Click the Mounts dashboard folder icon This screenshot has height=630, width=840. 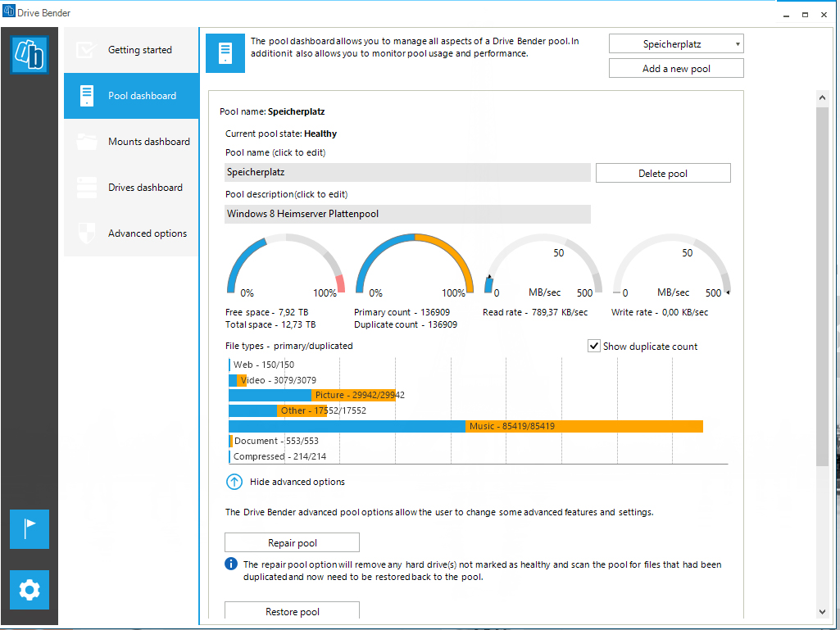pyautogui.click(x=86, y=142)
